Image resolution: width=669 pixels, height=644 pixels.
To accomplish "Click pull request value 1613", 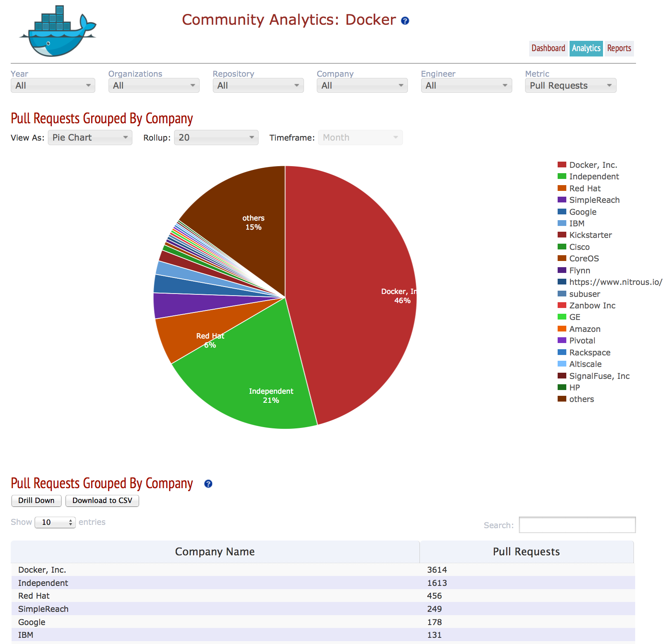I will tap(437, 583).
